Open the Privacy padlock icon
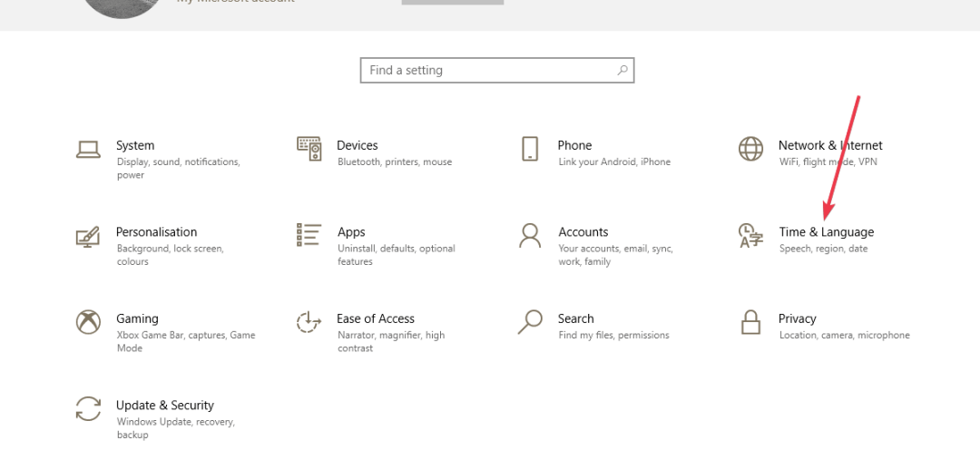The height and width of the screenshot is (470, 980). click(750, 322)
